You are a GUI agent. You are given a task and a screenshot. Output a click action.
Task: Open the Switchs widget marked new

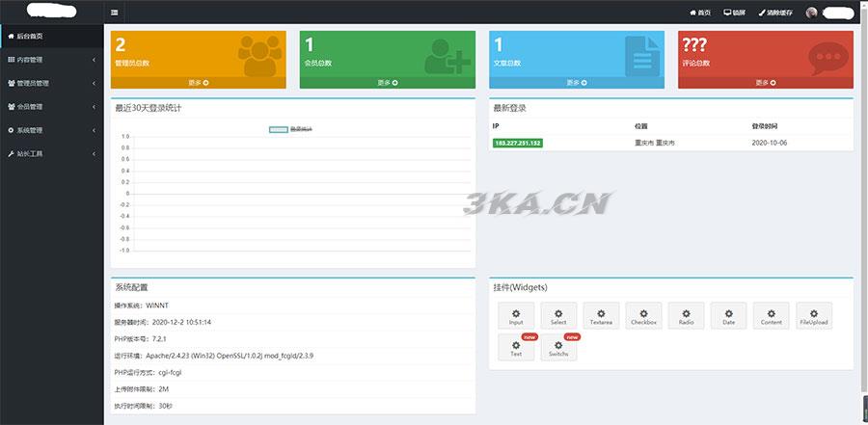click(x=558, y=348)
